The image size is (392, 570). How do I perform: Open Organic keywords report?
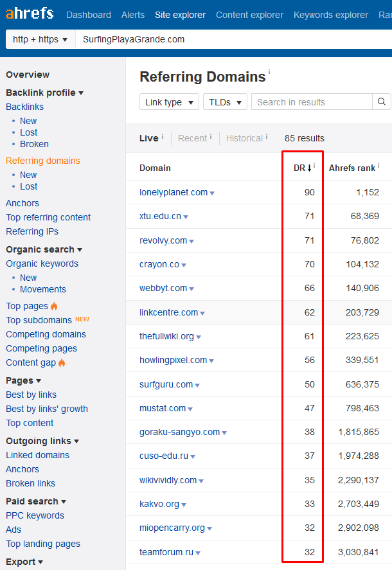tap(42, 263)
